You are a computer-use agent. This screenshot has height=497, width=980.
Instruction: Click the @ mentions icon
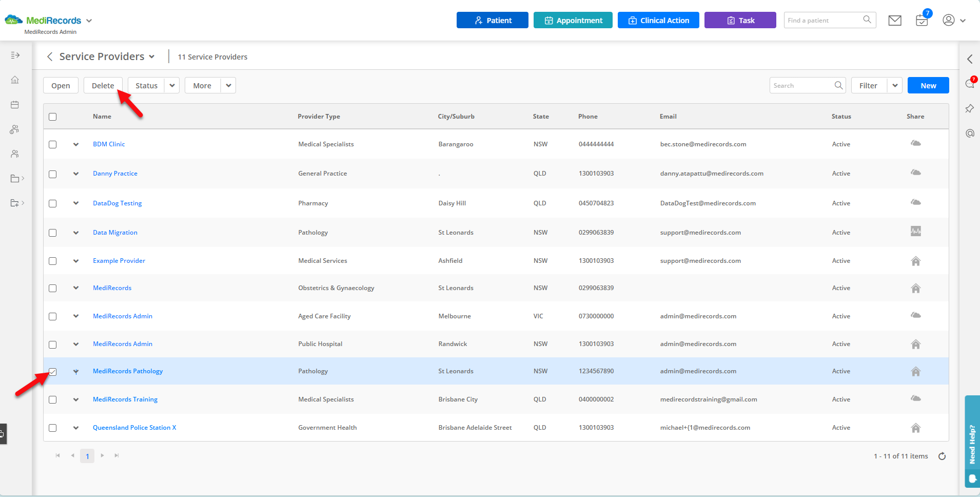[x=970, y=133]
